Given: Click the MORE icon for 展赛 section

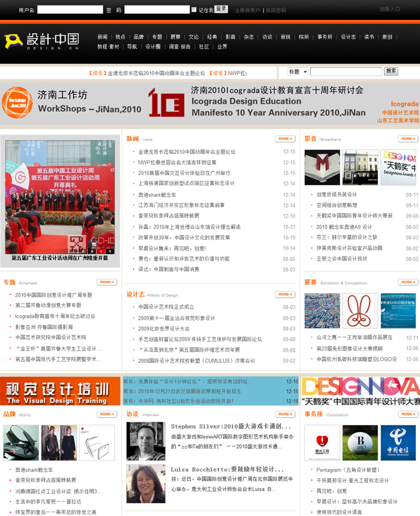Looking at the screenshot, I should pos(408,282).
